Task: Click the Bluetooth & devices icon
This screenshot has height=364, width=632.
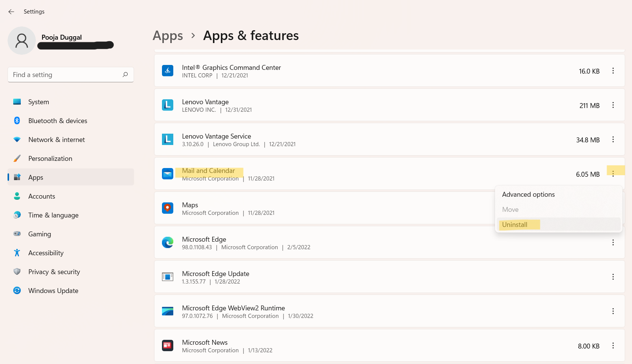Action: (17, 120)
